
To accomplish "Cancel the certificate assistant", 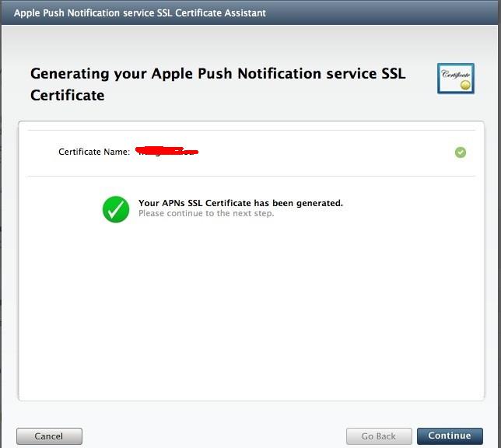I will 49,436.
